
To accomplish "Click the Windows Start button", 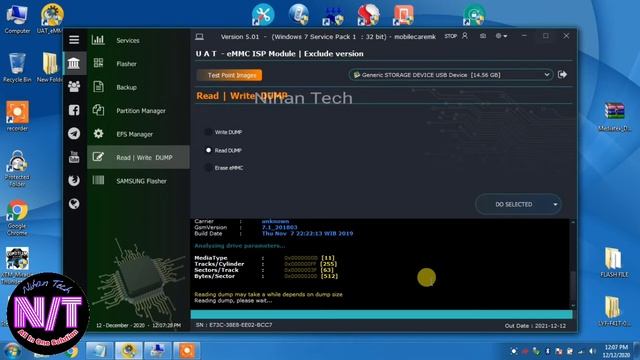I will click(12, 351).
